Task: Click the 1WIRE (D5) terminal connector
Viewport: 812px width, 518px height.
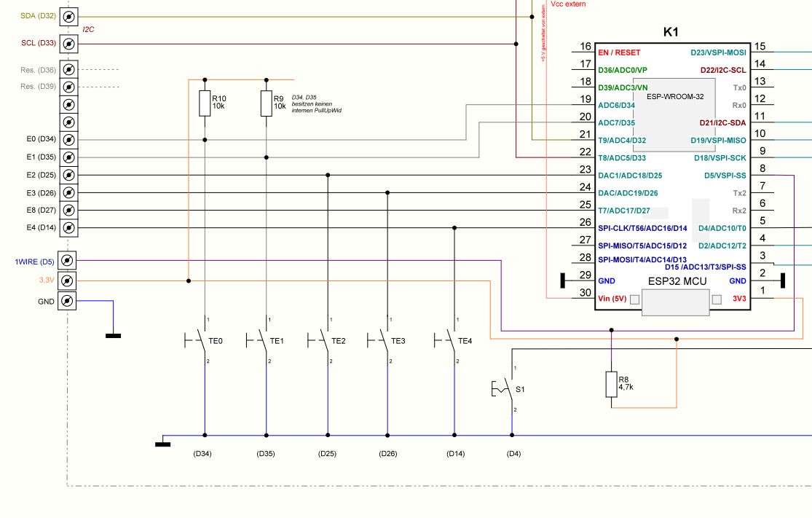Action: coord(68,260)
